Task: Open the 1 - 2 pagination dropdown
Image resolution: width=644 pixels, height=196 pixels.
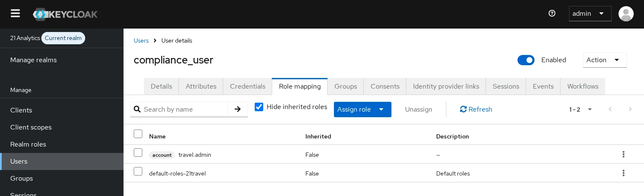Action: coord(581,110)
